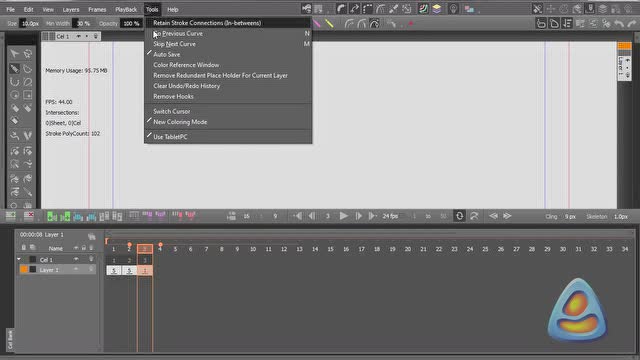Select the Layer 1 row name

coord(49,270)
